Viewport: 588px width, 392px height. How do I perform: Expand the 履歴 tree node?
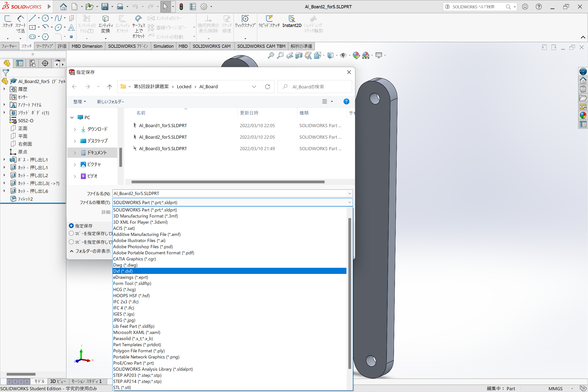click(x=4, y=89)
